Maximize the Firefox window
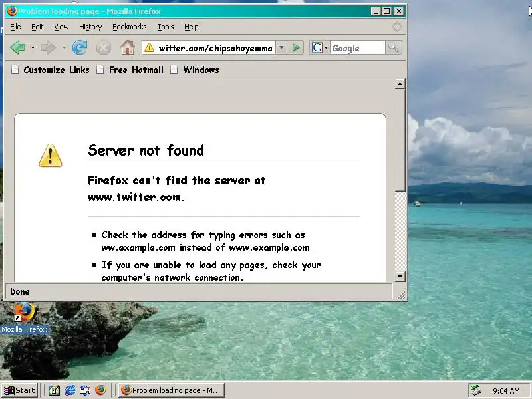 387,11
